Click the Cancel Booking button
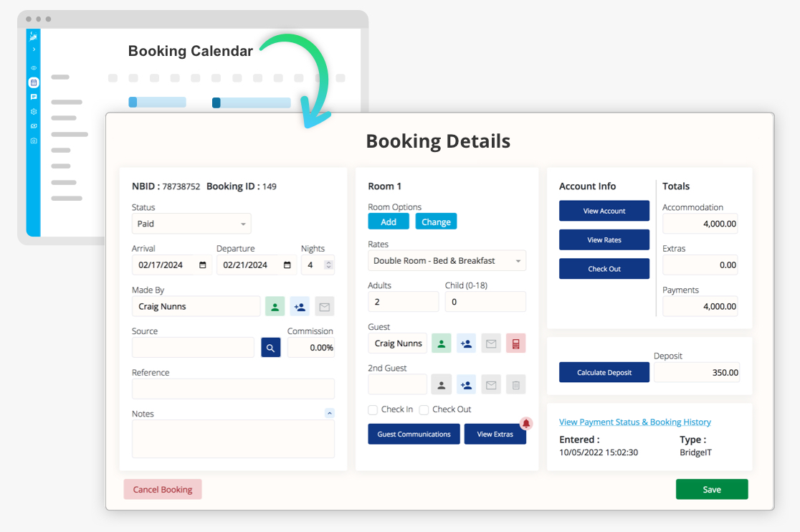The image size is (800, 532). [x=163, y=490]
